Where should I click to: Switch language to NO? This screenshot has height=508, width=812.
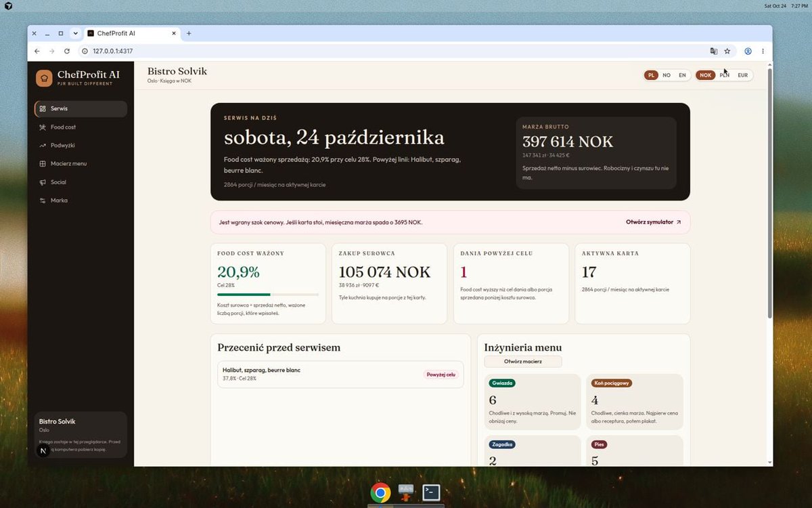pyautogui.click(x=667, y=75)
